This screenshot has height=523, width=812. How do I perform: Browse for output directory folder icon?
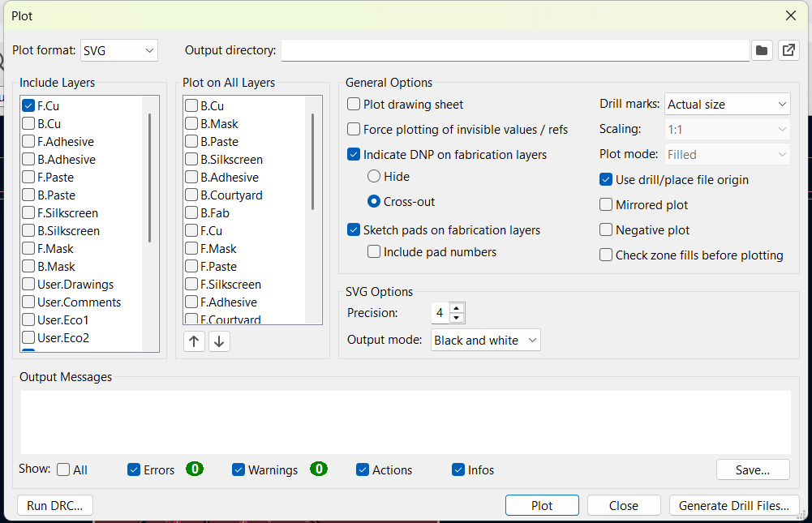(x=762, y=50)
